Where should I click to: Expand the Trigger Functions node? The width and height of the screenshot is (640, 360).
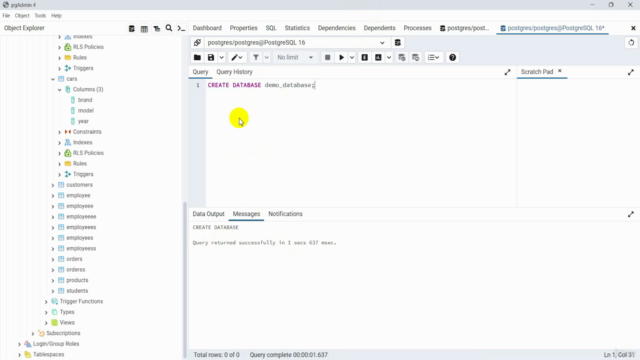(46, 302)
